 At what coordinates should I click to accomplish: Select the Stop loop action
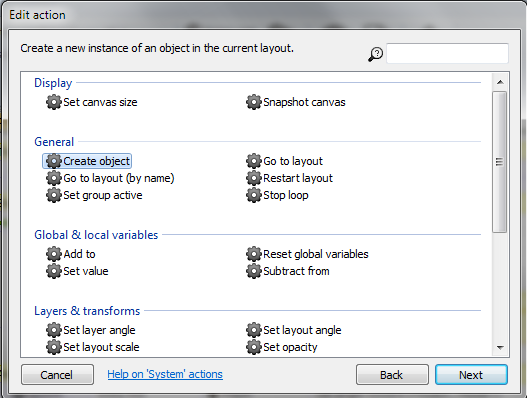pyautogui.click(x=277, y=195)
